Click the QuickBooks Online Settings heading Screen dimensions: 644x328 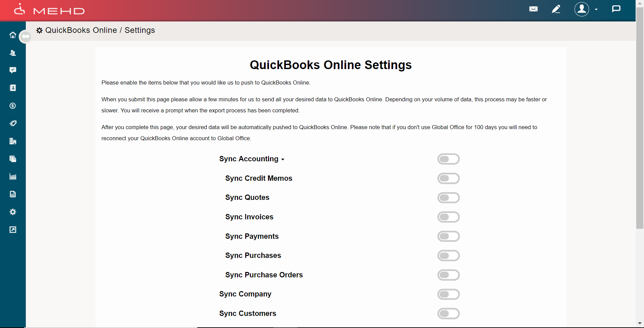[331, 65]
